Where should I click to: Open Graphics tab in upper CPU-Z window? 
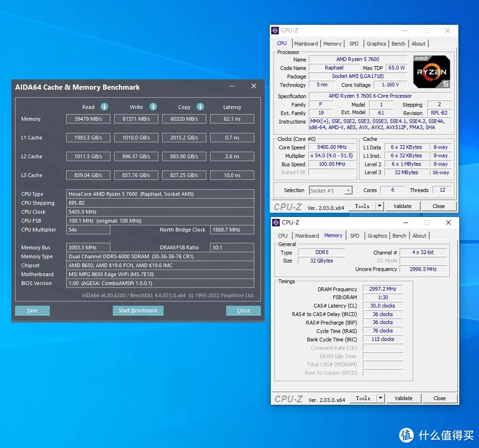coord(376,44)
